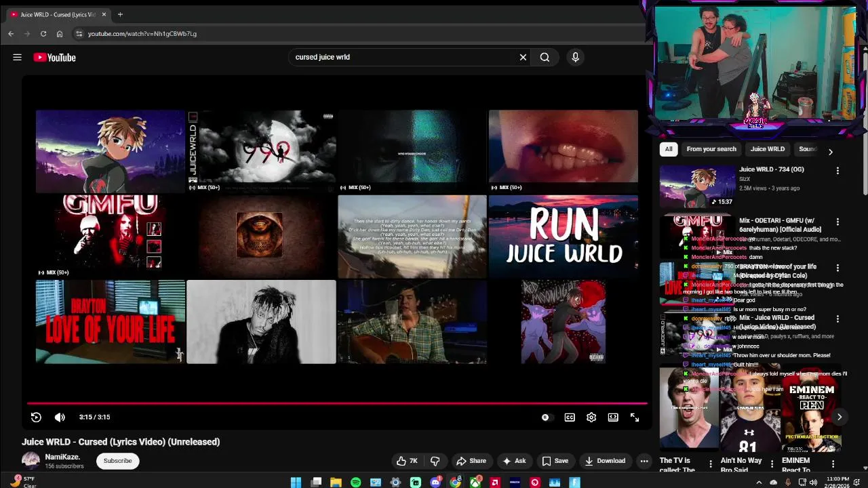Image resolution: width=868 pixels, height=488 pixels.
Task: Select the LOVE OF YOUR LIFE end-screen suggestion
Action: point(111,322)
